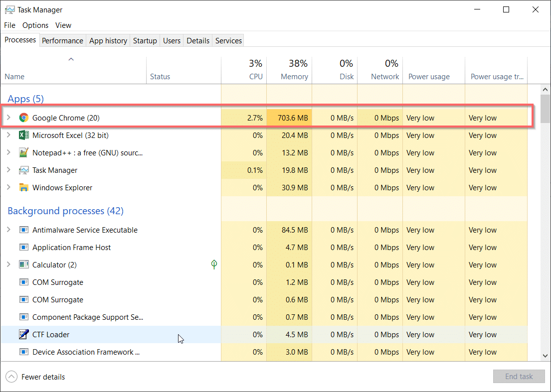Expand the Google Chrome (20) process group
The image size is (551, 392).
coord(9,118)
